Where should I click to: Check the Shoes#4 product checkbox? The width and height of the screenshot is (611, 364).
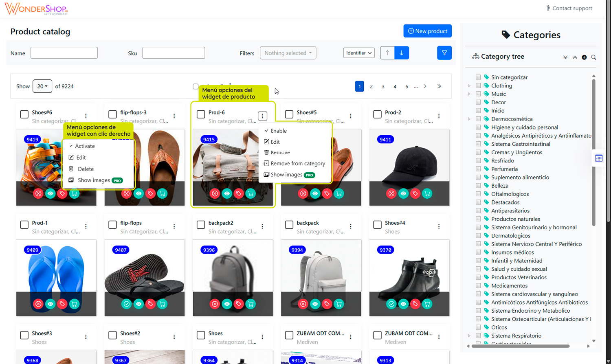click(x=378, y=225)
